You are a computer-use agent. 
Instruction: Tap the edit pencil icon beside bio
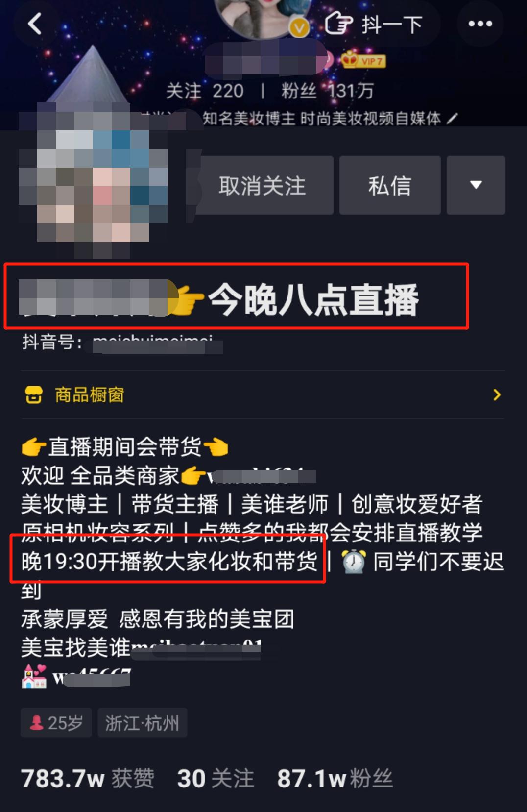[453, 118]
